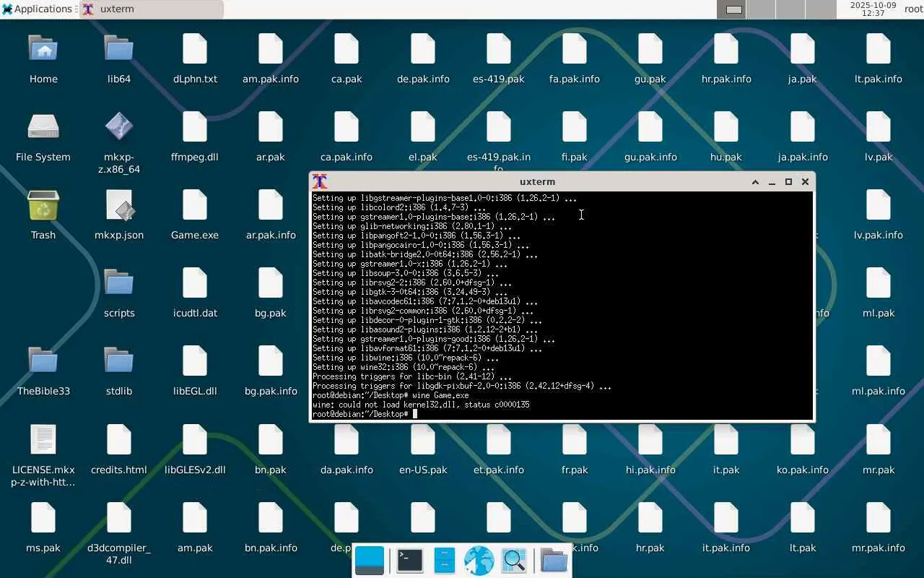Select the et.pak.info file icon
Viewport: 924px width, 578px height.
click(499, 440)
